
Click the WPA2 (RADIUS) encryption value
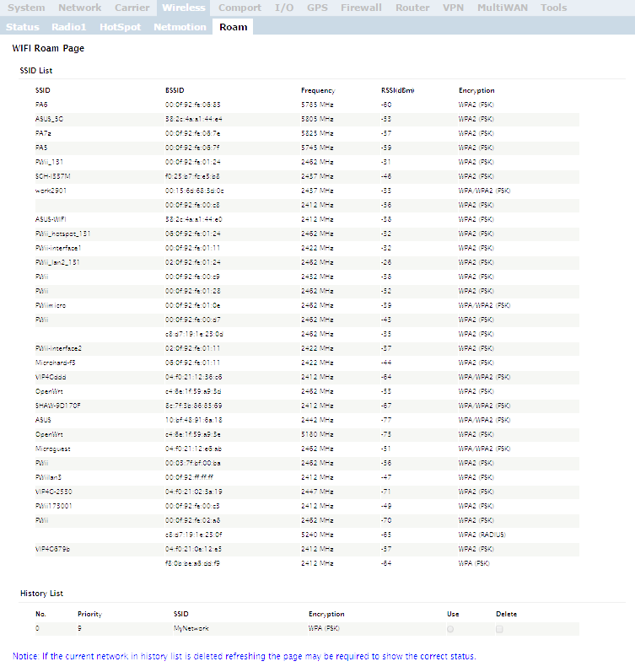[x=482, y=535]
